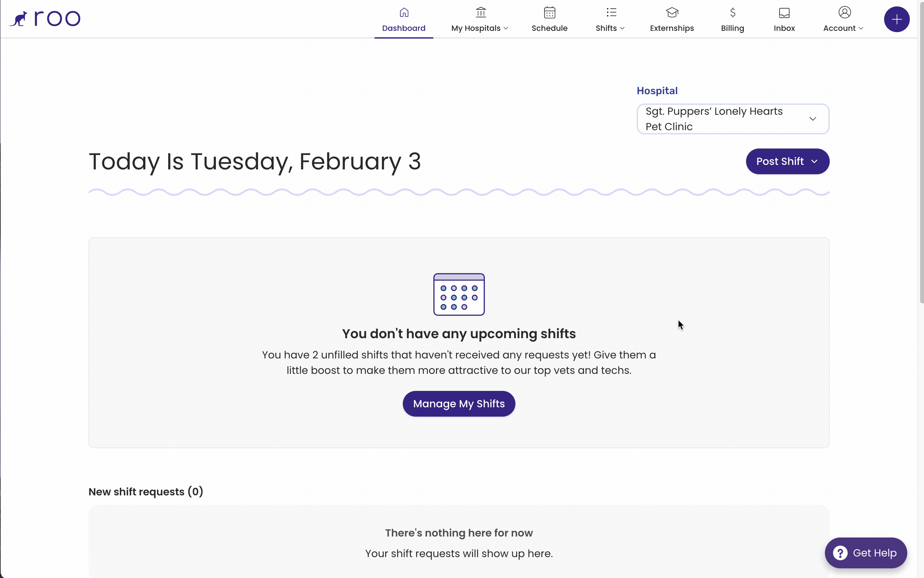Screen dimensions: 924x578
Task: Open the Inbox page
Action: [x=784, y=20]
